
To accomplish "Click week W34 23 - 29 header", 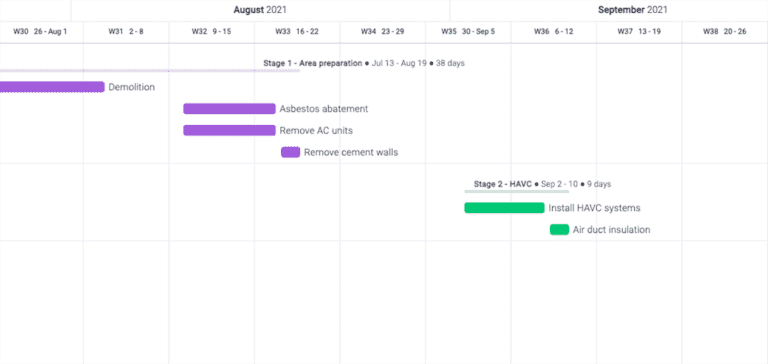I will [x=383, y=31].
